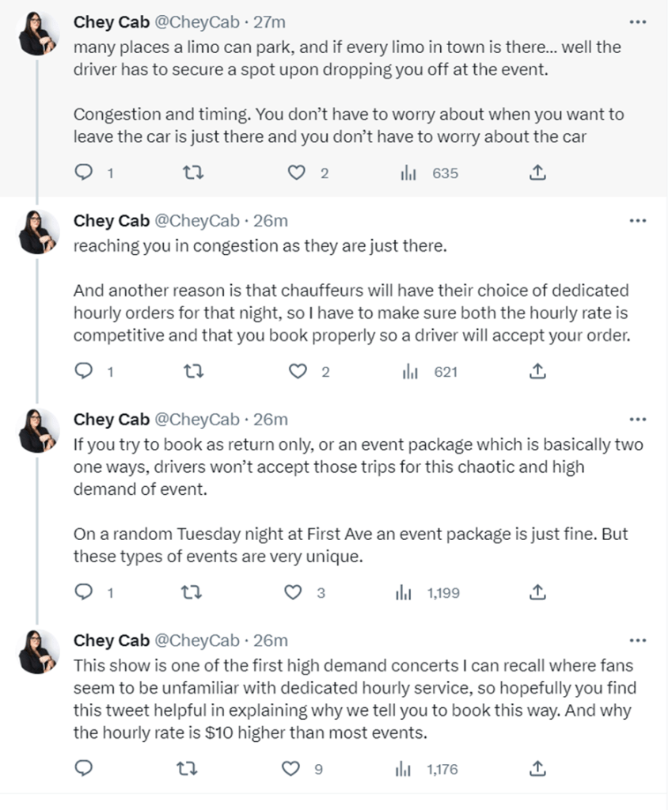Open the 27m timestamp on the first tweet
Image resolution: width=672 pixels, height=810 pixels.
pyautogui.click(x=269, y=22)
